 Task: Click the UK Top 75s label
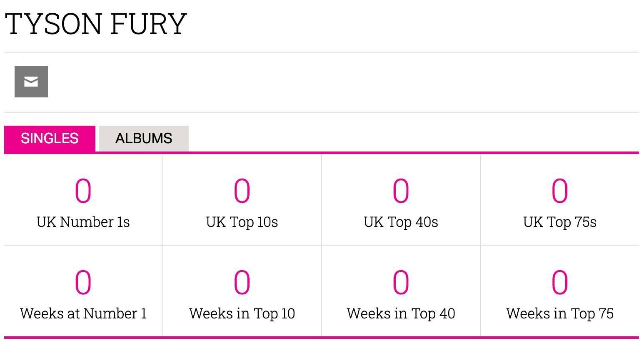(560, 222)
